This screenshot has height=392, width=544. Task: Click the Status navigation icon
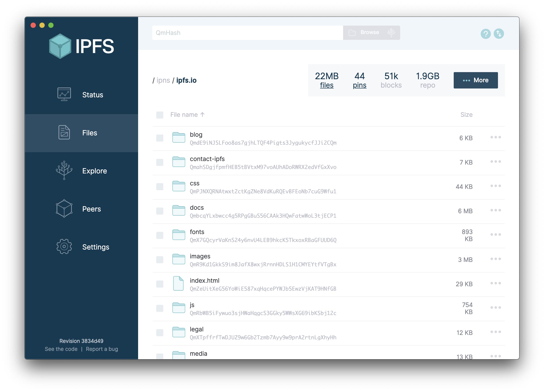[65, 94]
